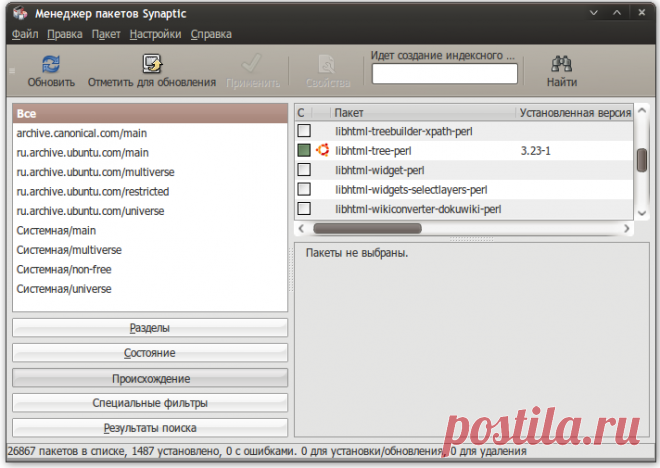Click the Происхождение filter button
Viewport: 660px width, 468px height.
click(x=150, y=378)
